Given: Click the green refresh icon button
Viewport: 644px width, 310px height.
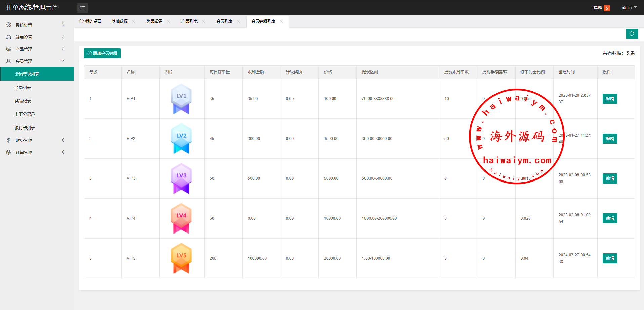Looking at the screenshot, I should pos(632,34).
